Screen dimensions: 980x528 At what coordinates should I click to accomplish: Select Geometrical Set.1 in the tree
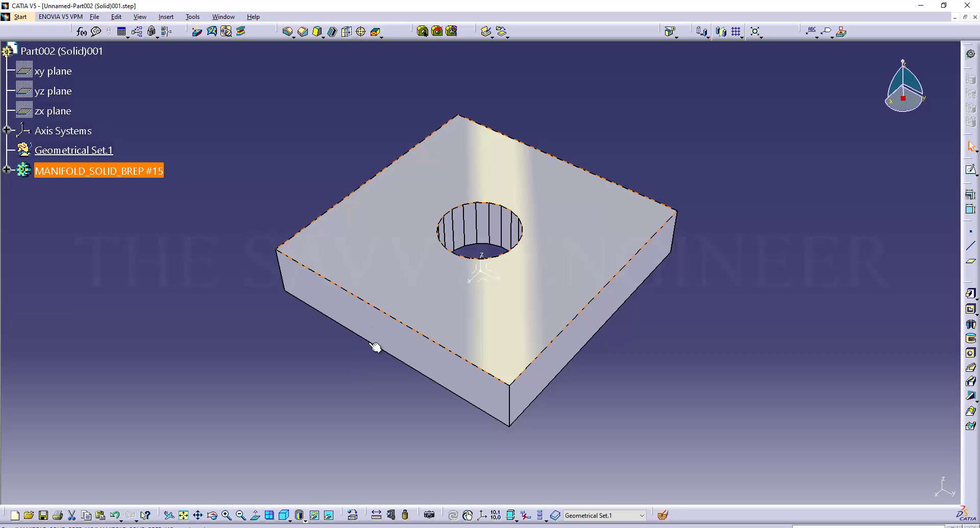73,150
